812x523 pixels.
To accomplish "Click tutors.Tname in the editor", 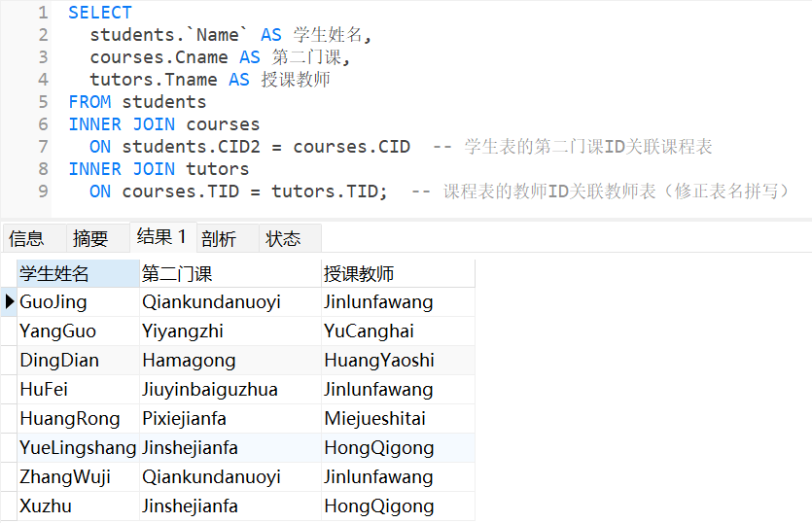I will coord(154,79).
